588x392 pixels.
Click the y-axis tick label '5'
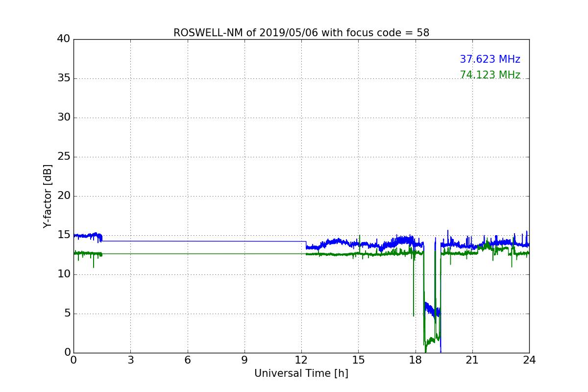click(x=67, y=314)
